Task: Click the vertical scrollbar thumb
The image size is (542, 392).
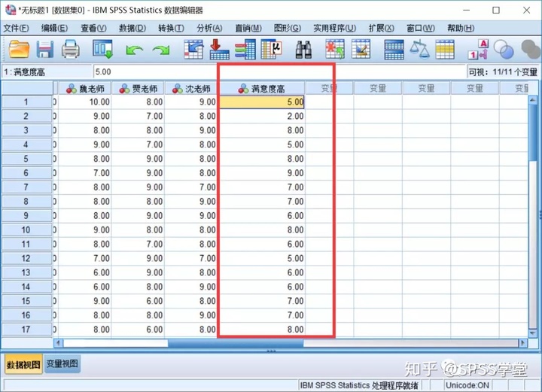Action: click(x=533, y=132)
